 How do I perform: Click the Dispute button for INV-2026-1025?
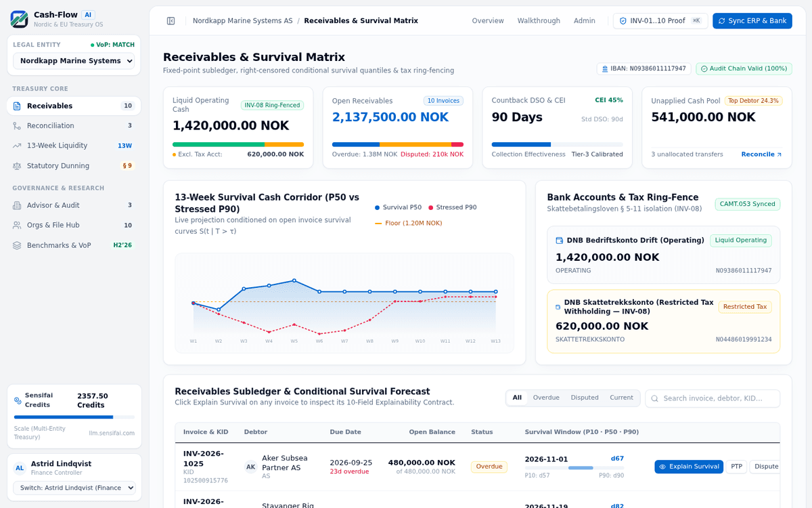765,467
